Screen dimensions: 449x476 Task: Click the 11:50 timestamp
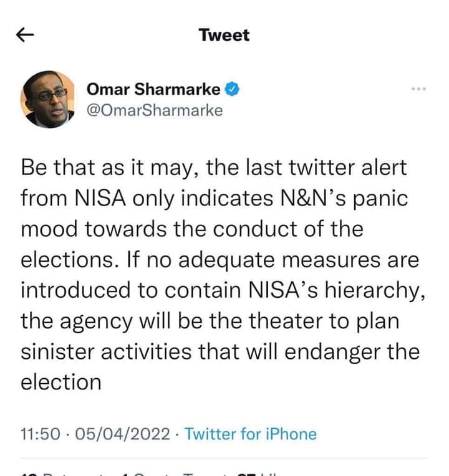click(x=38, y=434)
